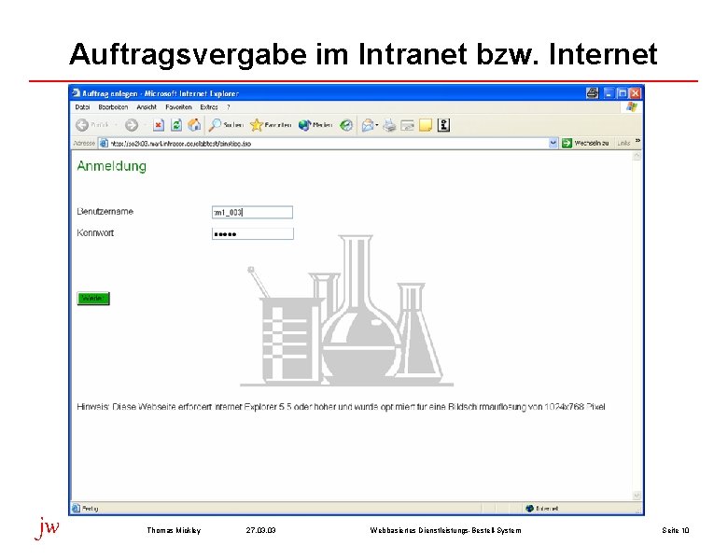This screenshot has height=560, width=728.
Task: Click the Fertig status text
Action: [91, 509]
